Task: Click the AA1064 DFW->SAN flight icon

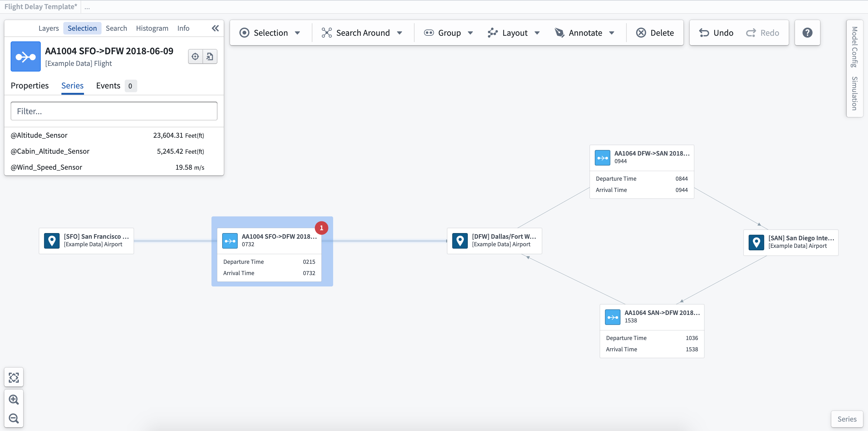Action: point(603,158)
